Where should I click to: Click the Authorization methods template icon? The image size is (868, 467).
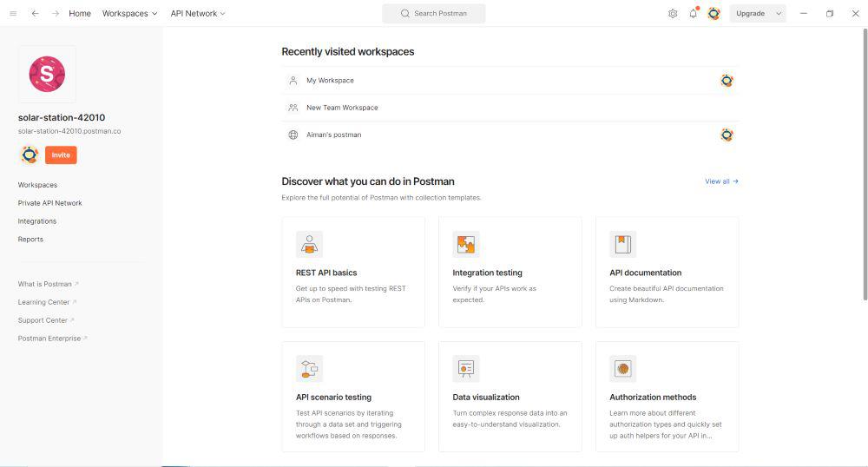click(x=622, y=369)
